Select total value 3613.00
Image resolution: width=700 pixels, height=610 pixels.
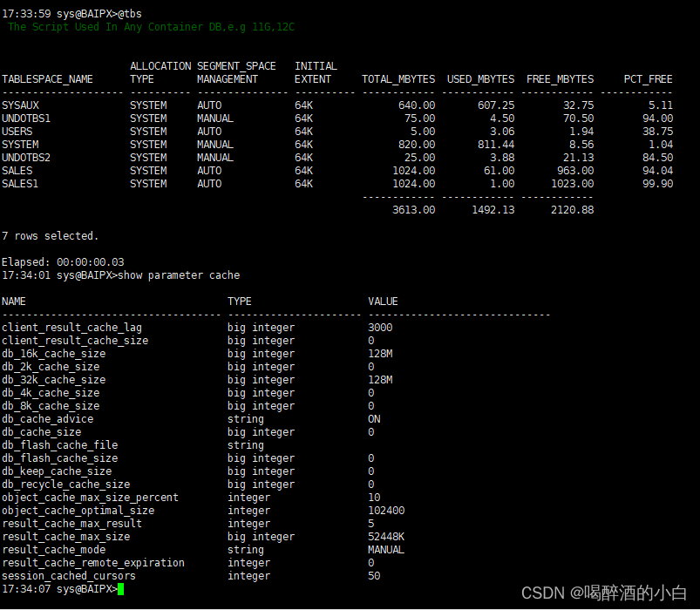[x=414, y=210]
